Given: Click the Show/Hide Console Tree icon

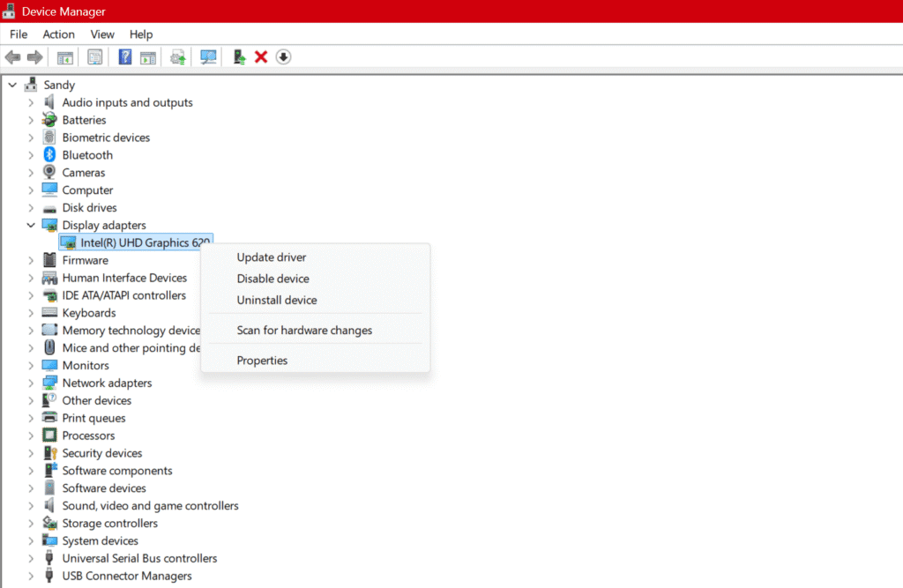Looking at the screenshot, I should [x=63, y=56].
